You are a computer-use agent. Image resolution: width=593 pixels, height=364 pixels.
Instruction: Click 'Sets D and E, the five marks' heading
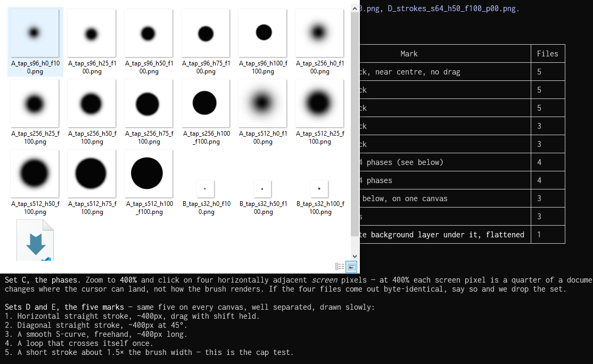coord(64,307)
